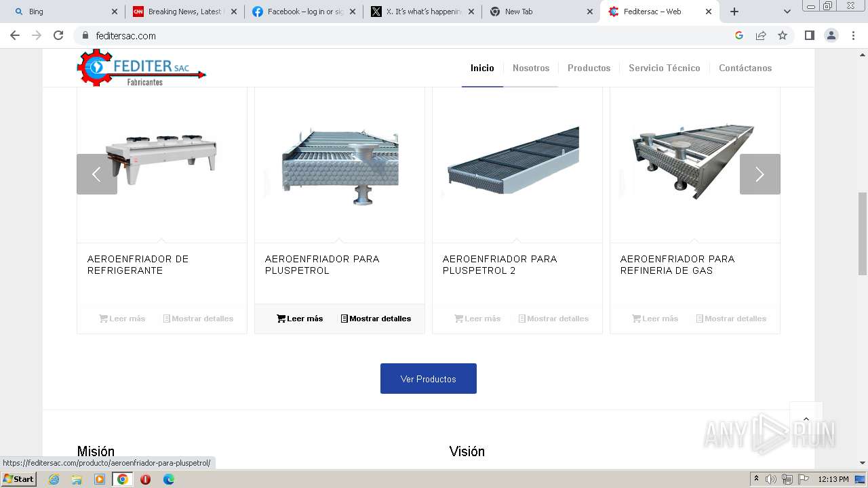
Task: Open Aeroenfriador de Refrigerante product image
Action: [161, 161]
